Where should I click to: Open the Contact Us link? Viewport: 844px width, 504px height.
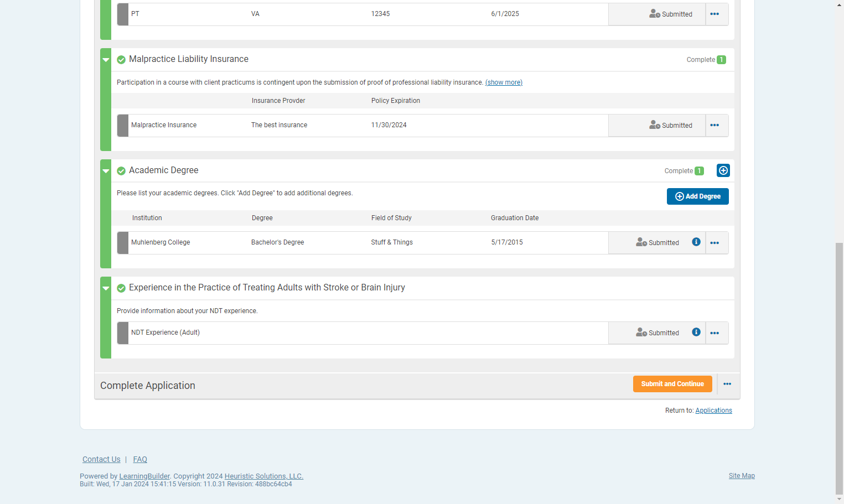tap(101, 459)
